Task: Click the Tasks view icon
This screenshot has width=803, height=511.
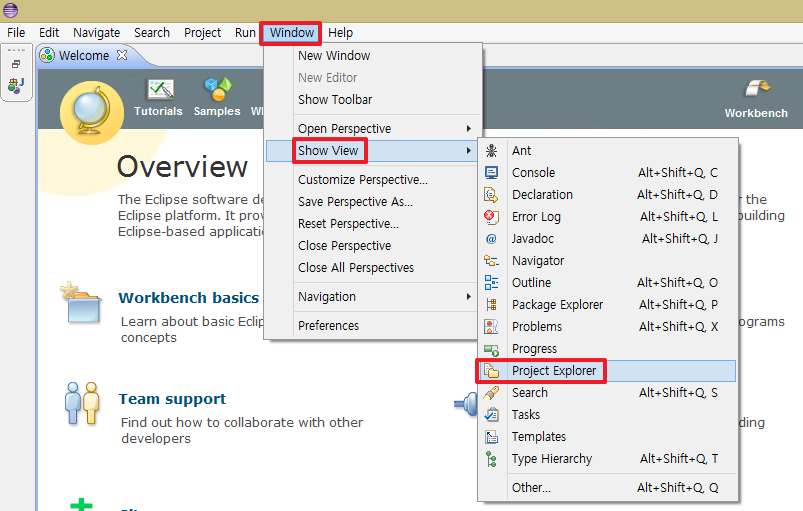Action: [491, 415]
